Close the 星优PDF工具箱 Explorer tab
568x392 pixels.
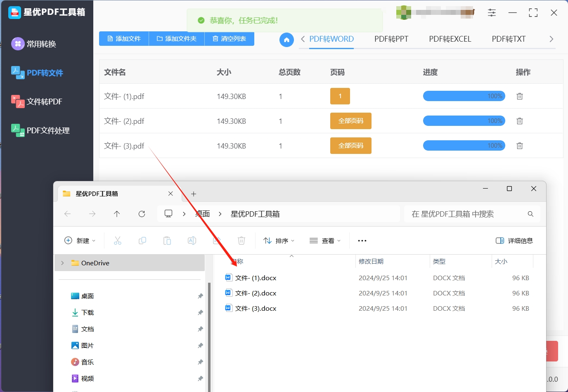click(x=170, y=194)
